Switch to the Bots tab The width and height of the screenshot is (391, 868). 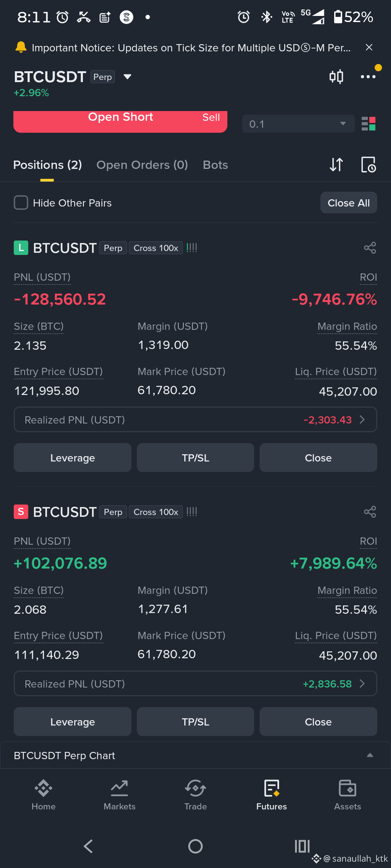[215, 165]
